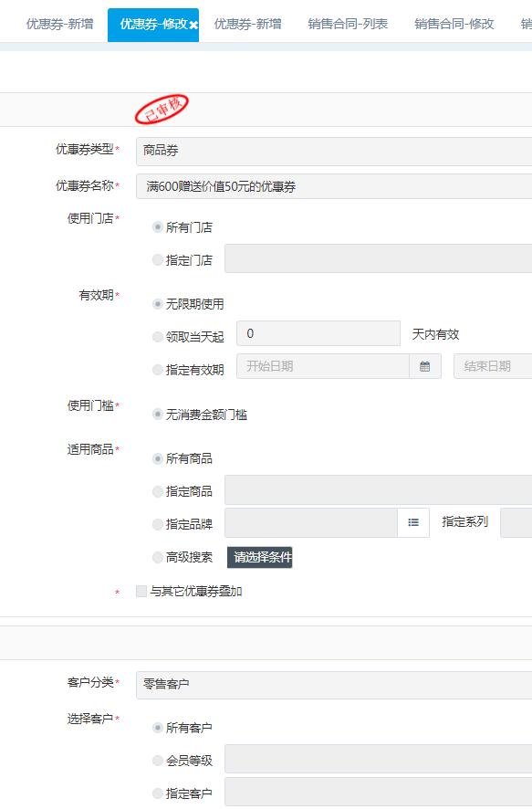Close the 优惠券-修改 tab
Image resolution: width=532 pixels, height=809 pixels.
coord(193,25)
